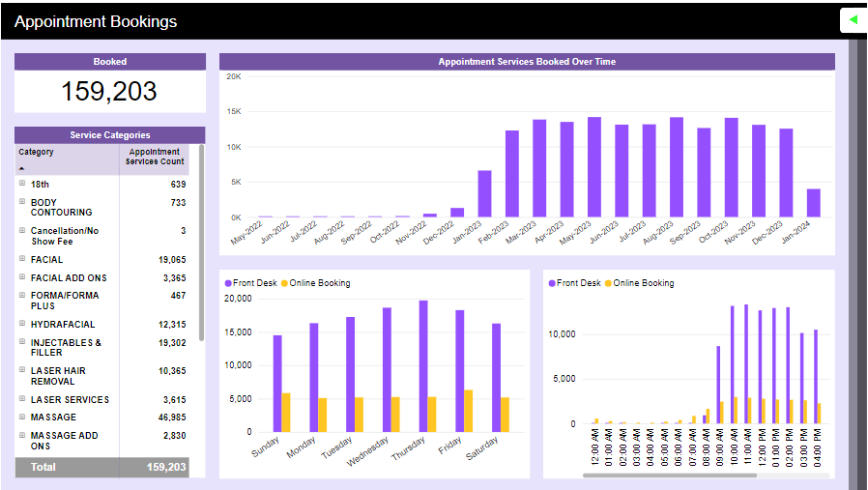Toggle Front Desk legend in hourly chart
868x490 pixels.
coord(577,283)
